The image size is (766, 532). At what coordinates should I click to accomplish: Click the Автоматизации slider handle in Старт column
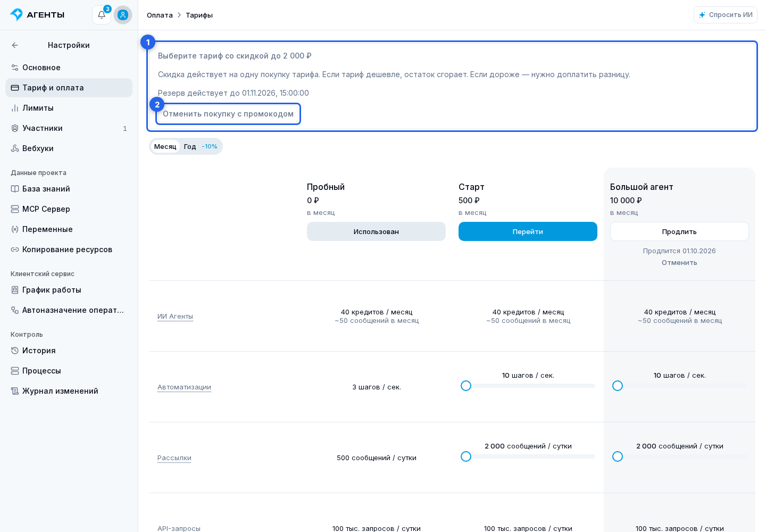tap(466, 386)
